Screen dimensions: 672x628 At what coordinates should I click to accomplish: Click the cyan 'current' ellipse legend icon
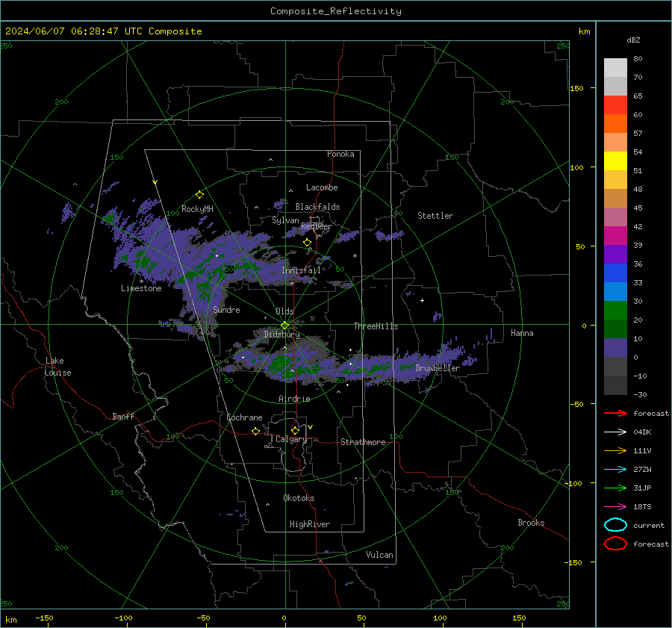point(615,525)
